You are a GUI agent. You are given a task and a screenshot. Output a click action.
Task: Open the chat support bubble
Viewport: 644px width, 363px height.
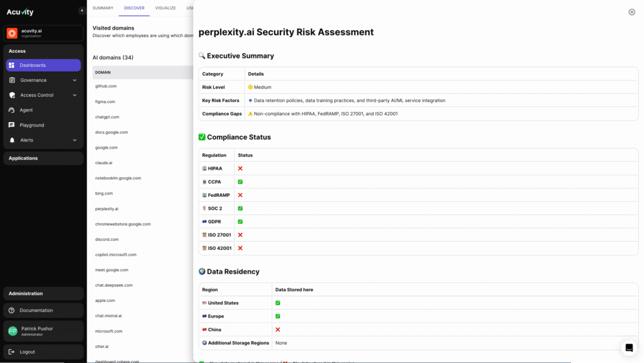(x=629, y=348)
